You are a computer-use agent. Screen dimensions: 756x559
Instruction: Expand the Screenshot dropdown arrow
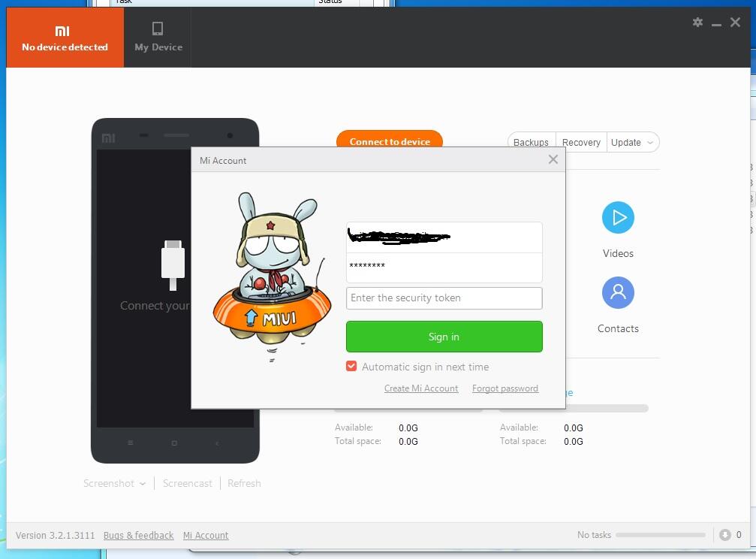point(143,484)
